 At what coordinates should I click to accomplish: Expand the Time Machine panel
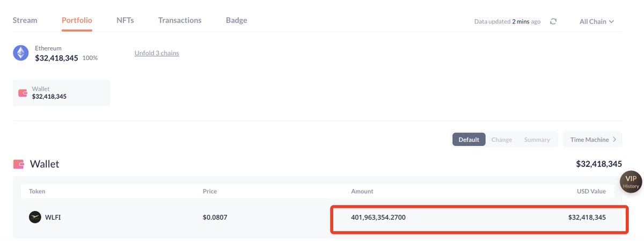pyautogui.click(x=592, y=140)
